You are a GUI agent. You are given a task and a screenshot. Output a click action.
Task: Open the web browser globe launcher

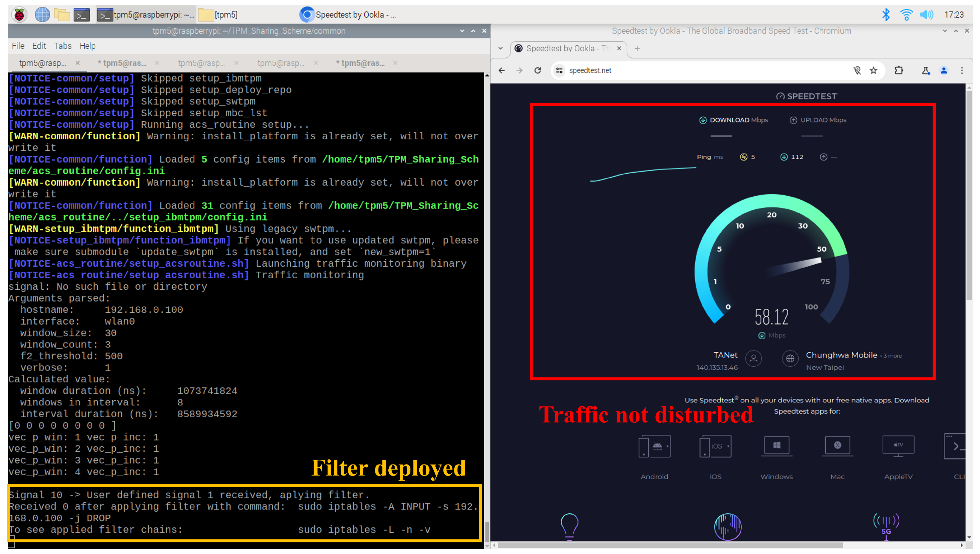(x=42, y=14)
